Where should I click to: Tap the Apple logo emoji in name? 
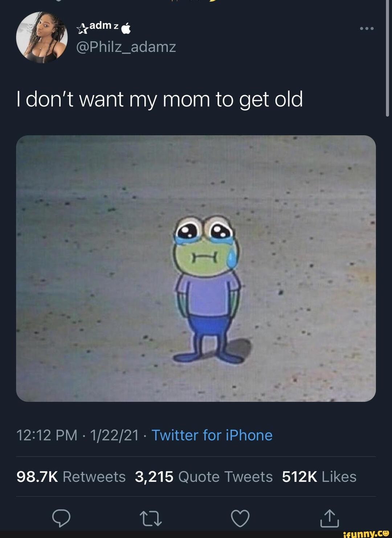[x=126, y=28]
